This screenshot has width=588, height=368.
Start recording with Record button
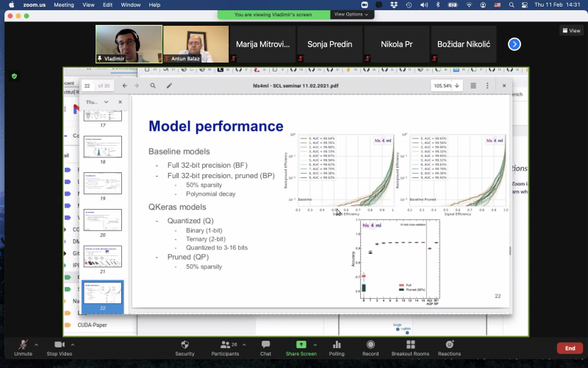tap(370, 347)
